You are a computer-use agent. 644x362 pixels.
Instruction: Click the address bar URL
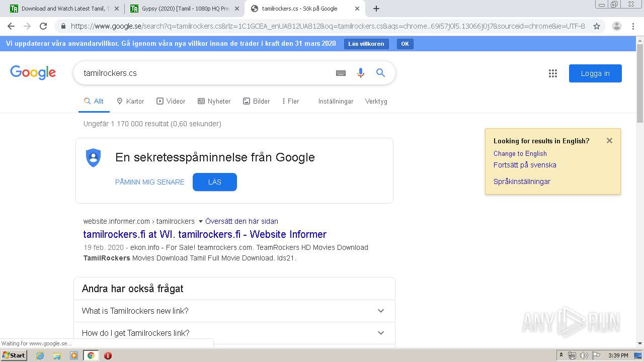coord(328,26)
